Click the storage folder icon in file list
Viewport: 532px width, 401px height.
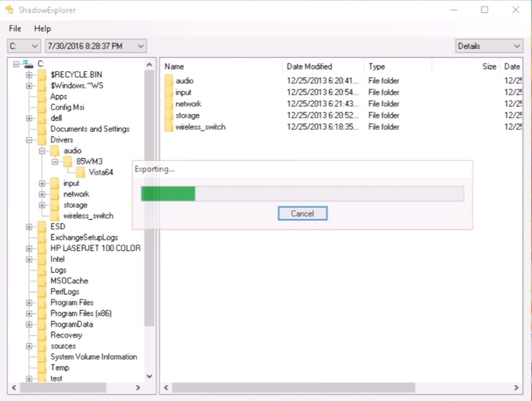pyautogui.click(x=169, y=115)
